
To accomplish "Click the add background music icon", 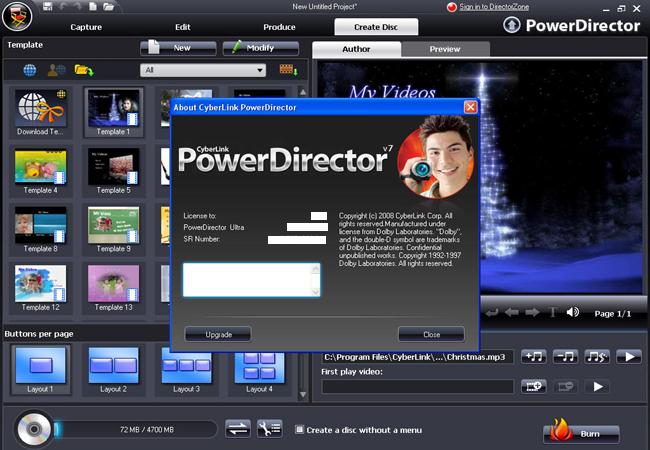I will (x=534, y=357).
